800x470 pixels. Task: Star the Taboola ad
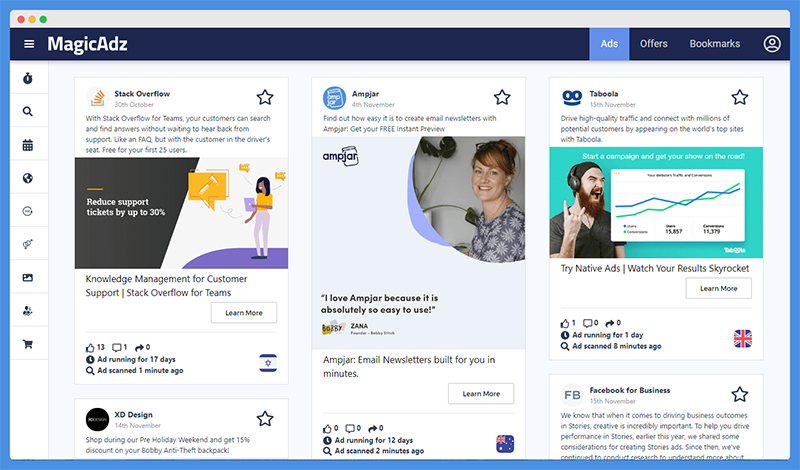click(x=739, y=97)
